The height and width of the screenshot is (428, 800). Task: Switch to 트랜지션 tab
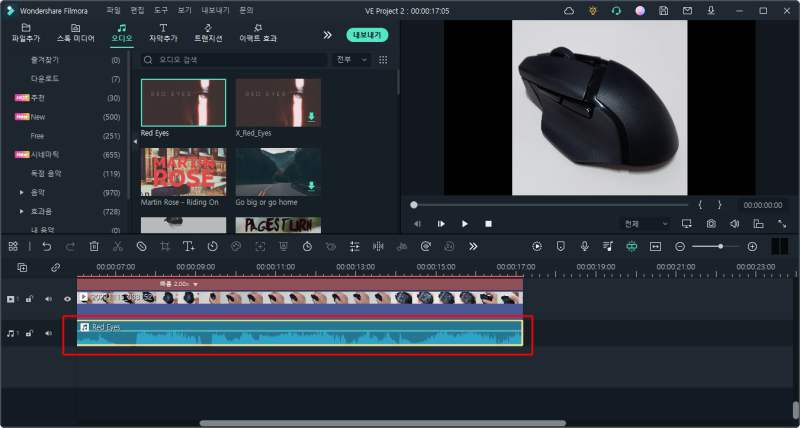(208, 33)
